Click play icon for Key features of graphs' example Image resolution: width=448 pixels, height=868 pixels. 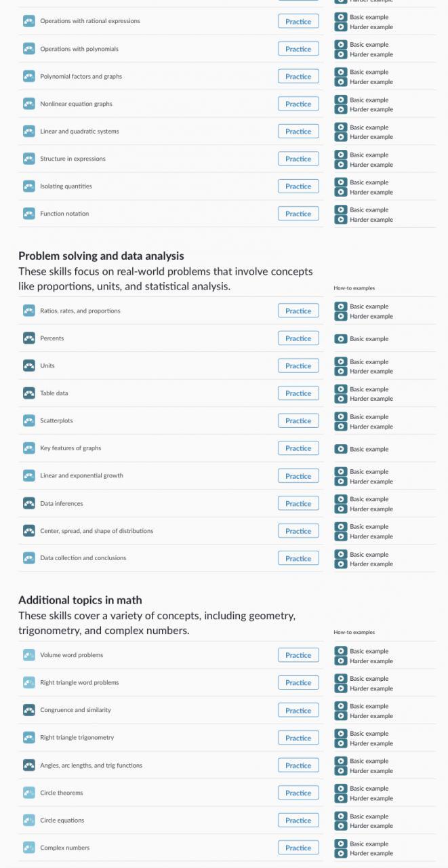(x=341, y=449)
